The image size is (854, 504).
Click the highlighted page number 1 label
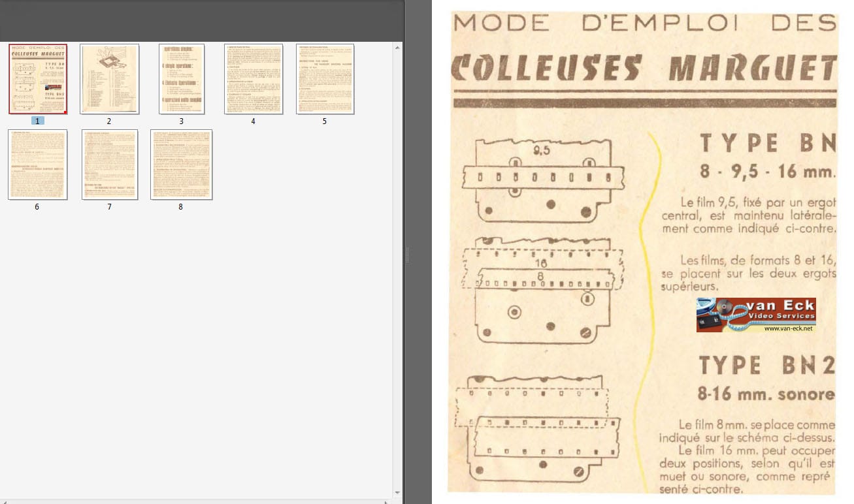tap(38, 121)
